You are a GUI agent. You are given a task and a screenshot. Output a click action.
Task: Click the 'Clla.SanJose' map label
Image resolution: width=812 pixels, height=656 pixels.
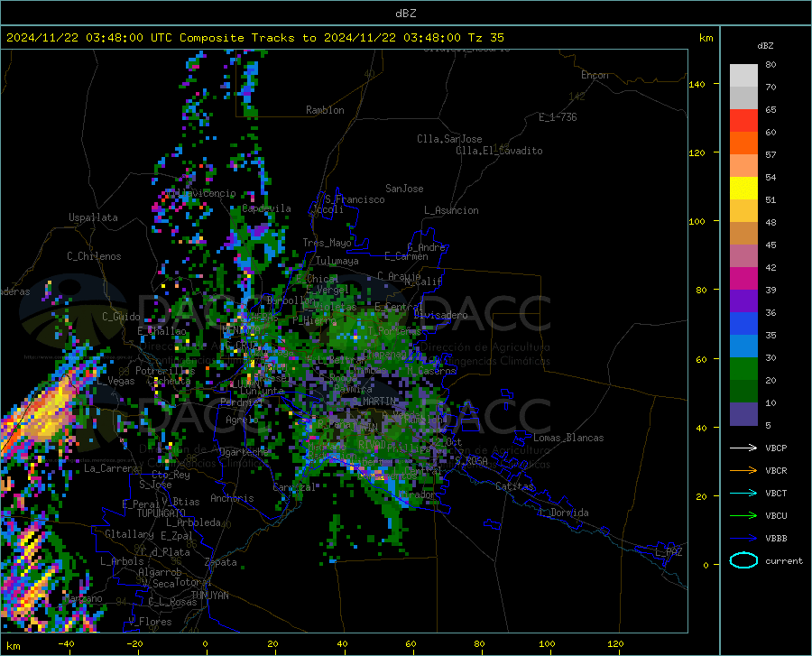pyautogui.click(x=449, y=139)
